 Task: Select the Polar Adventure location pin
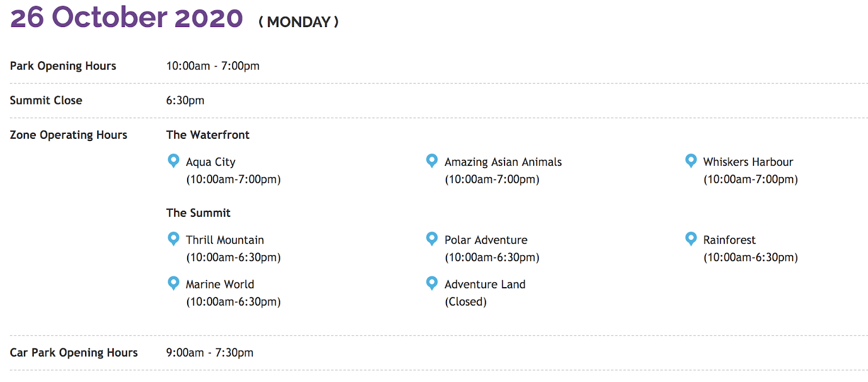pos(432,239)
